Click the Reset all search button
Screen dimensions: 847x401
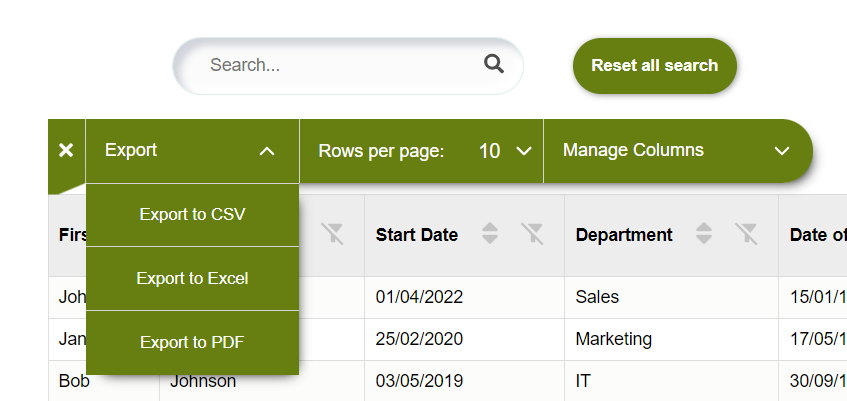click(x=655, y=65)
